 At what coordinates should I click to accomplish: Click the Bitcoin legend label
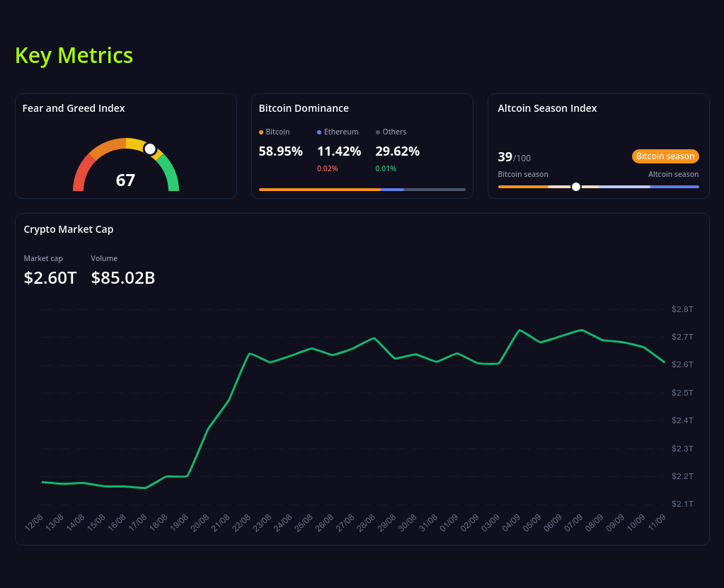click(277, 132)
